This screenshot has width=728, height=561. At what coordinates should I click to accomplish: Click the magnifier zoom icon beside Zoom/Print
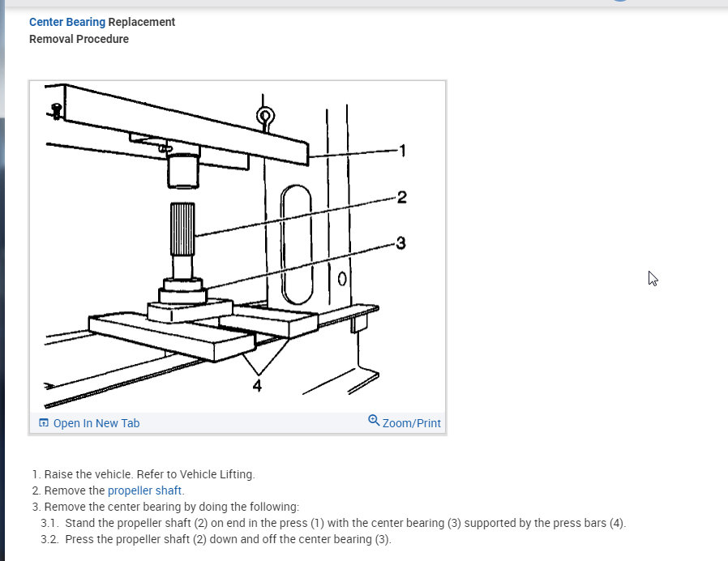pos(374,421)
